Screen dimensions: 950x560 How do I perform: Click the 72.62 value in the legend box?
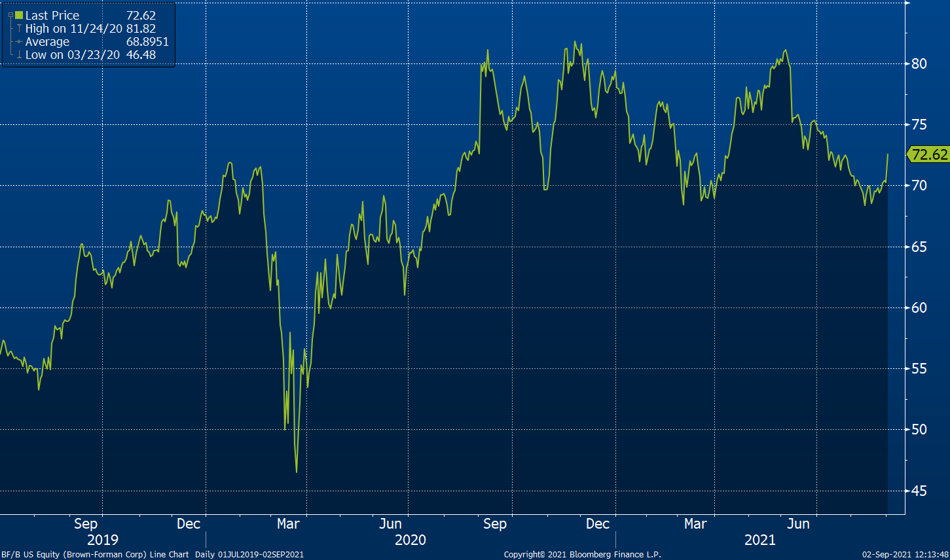click(x=141, y=15)
